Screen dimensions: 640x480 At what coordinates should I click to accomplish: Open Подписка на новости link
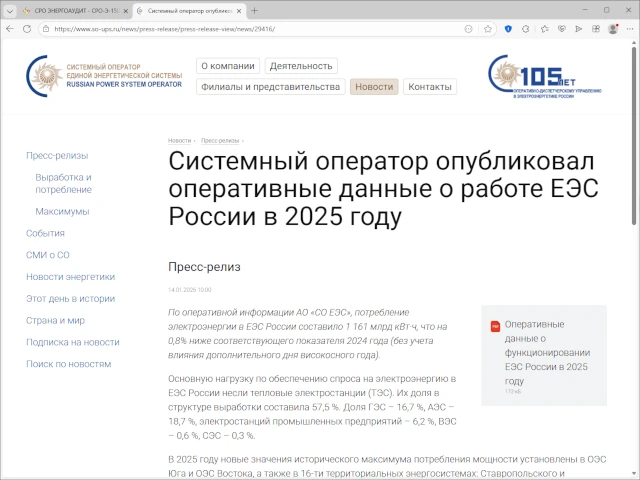pos(73,342)
